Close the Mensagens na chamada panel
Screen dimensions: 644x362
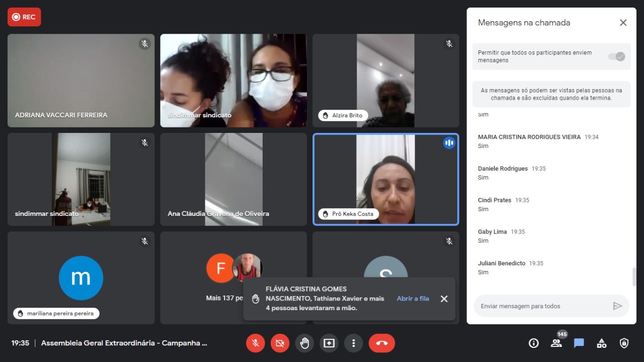[x=623, y=23]
